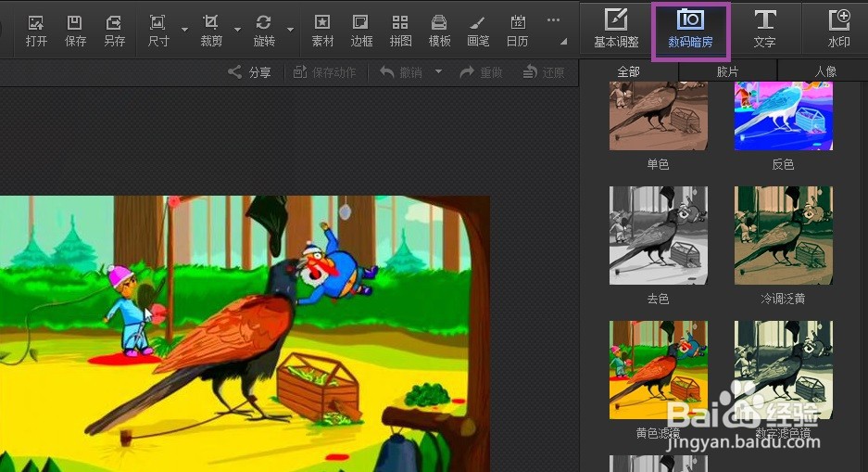Click the 去色 filter label
The image size is (868, 472).
coord(658,299)
